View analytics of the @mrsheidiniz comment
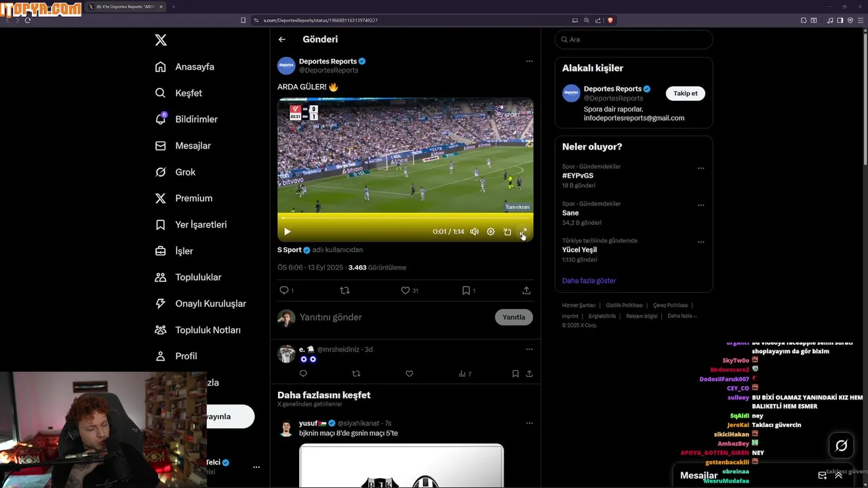 [x=465, y=373]
